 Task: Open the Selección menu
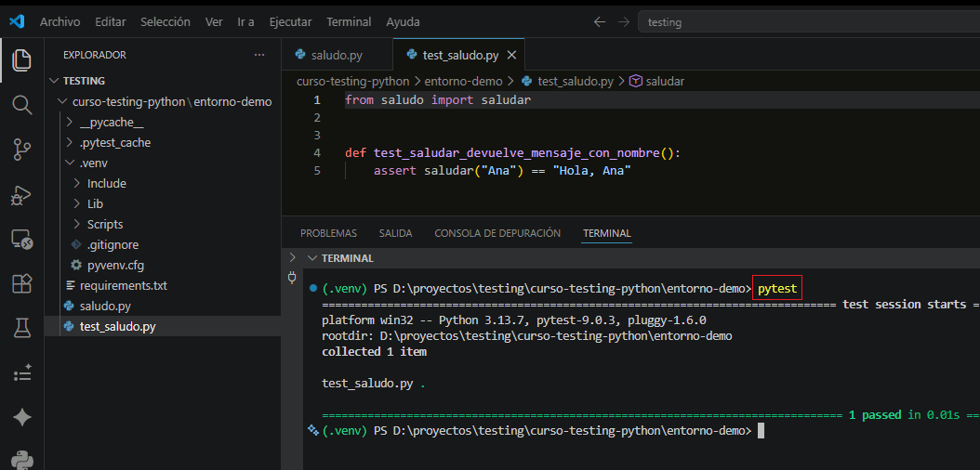[166, 22]
